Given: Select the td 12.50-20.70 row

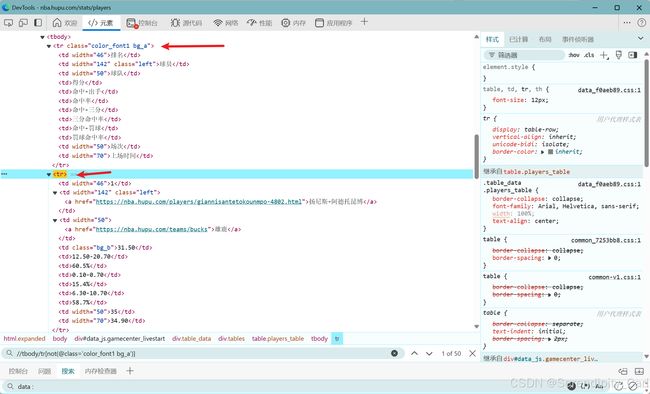Looking at the screenshot, I should coord(93,257).
